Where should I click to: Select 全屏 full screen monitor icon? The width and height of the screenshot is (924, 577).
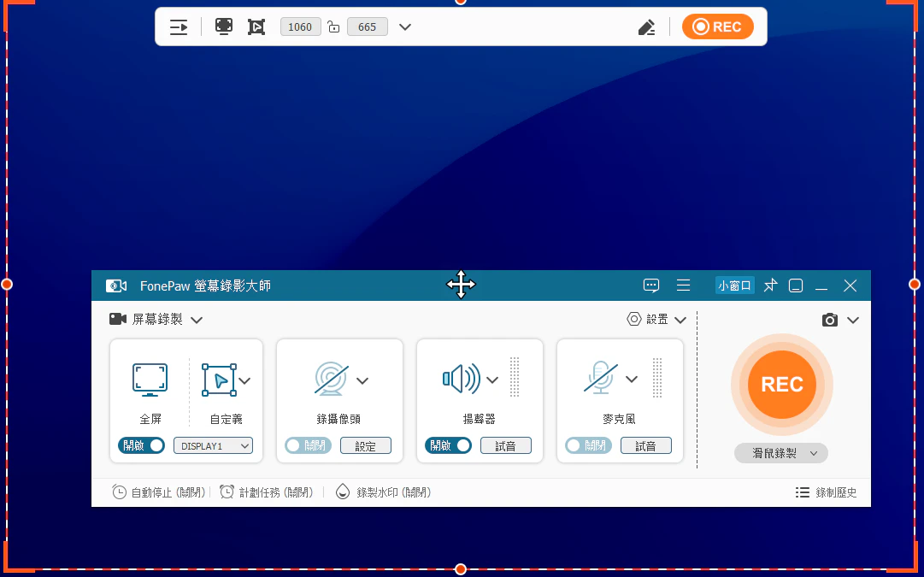(150, 380)
